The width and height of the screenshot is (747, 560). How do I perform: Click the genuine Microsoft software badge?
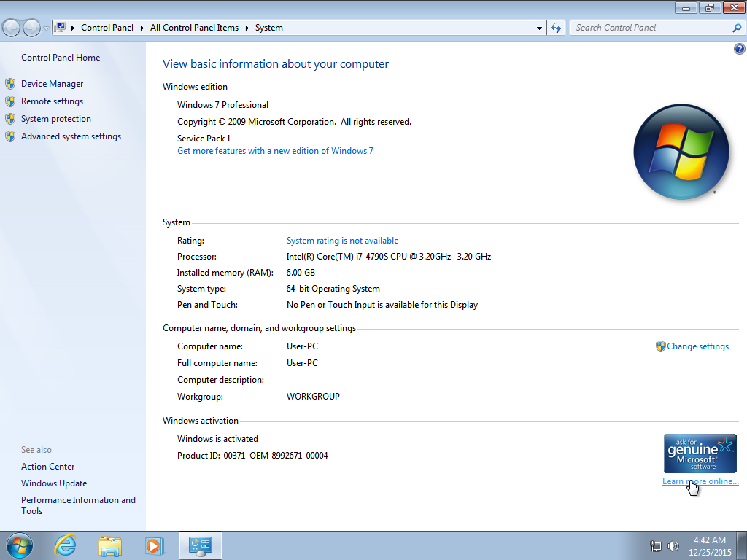point(700,453)
